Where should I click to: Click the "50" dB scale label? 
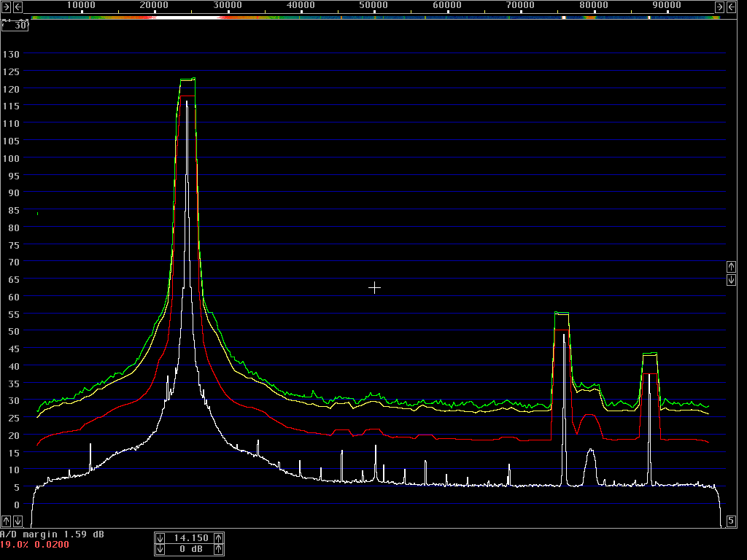pos(14,332)
